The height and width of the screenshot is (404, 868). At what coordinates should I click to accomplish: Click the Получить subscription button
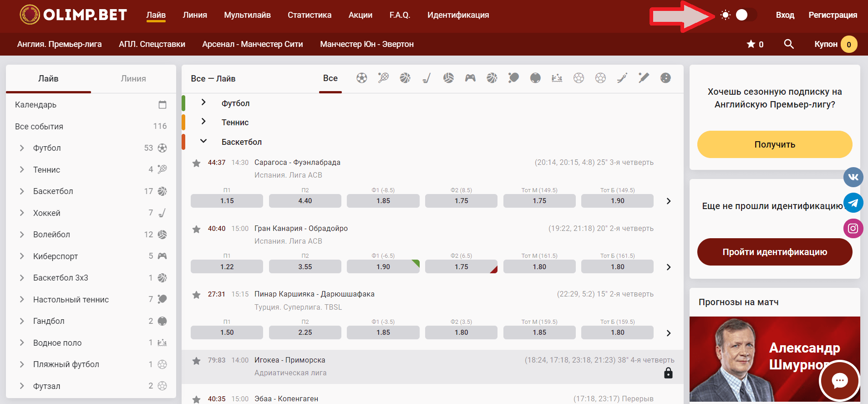tap(775, 144)
